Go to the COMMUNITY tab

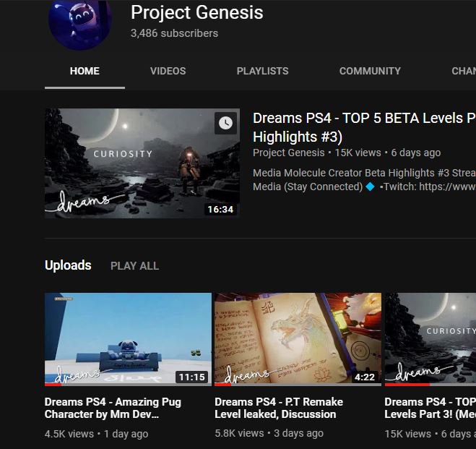tap(370, 71)
